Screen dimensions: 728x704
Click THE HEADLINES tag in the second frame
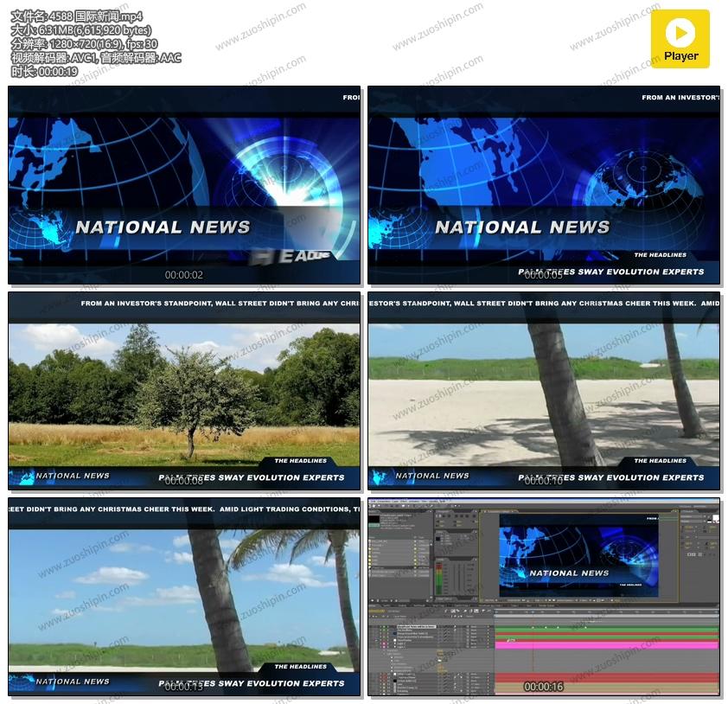(x=660, y=255)
